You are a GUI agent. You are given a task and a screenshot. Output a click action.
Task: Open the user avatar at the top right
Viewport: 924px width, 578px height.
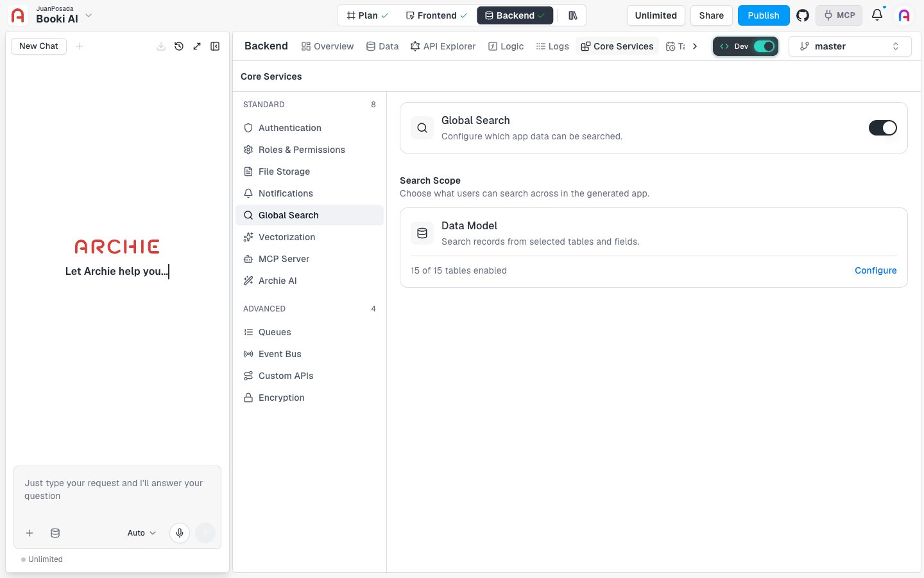tap(904, 15)
